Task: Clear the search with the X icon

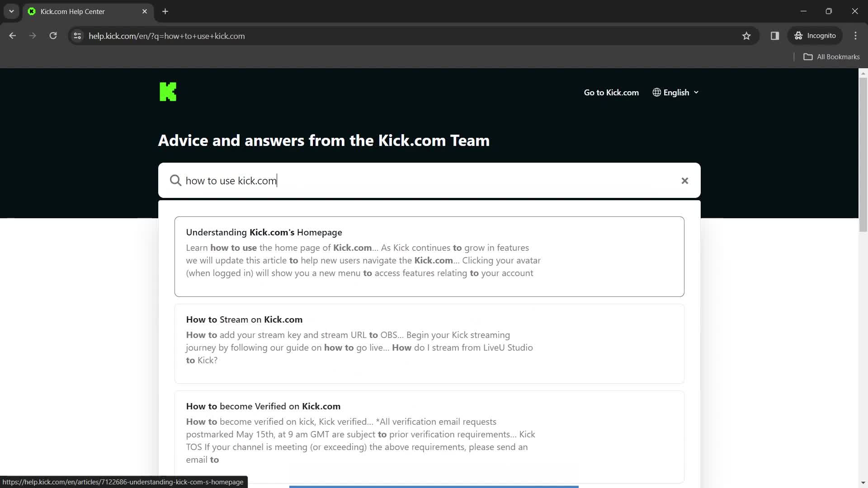Action: (x=684, y=181)
